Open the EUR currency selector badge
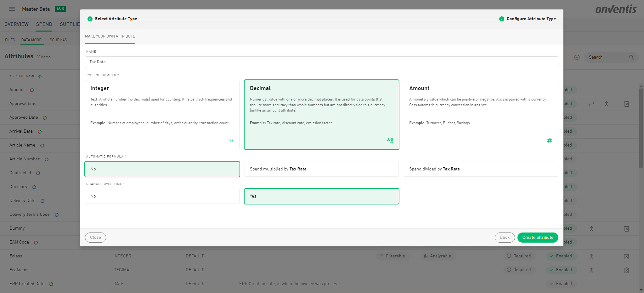The width and height of the screenshot is (644, 293). click(x=60, y=9)
